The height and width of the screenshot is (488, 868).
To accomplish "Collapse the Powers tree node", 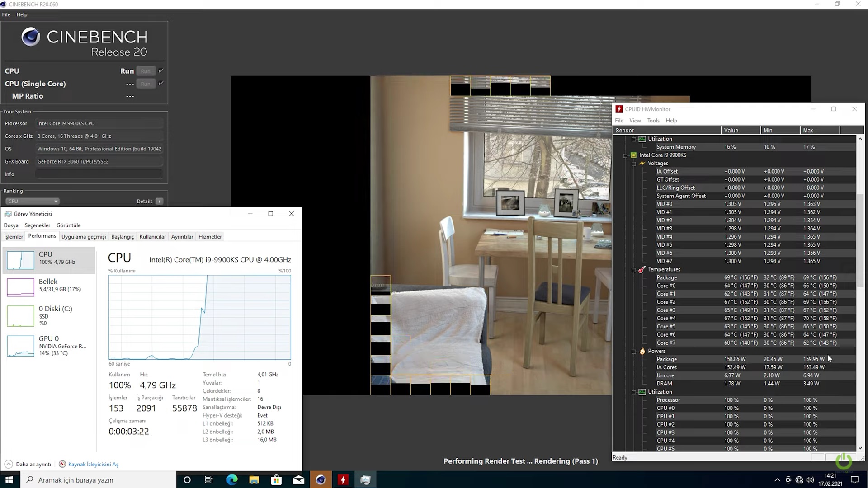I will (634, 352).
